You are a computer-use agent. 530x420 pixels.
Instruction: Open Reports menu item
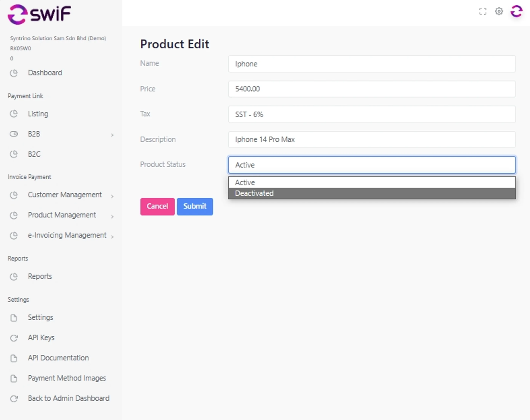[x=40, y=276]
